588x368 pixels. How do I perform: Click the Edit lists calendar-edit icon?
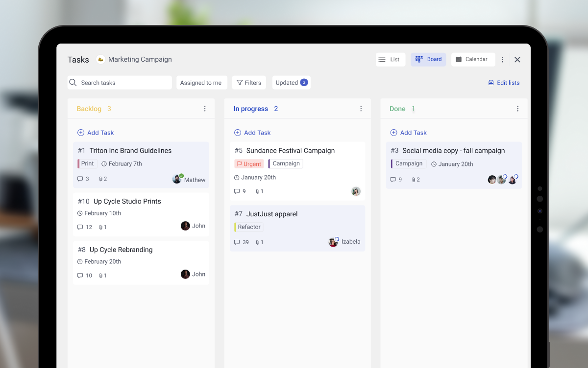click(490, 82)
